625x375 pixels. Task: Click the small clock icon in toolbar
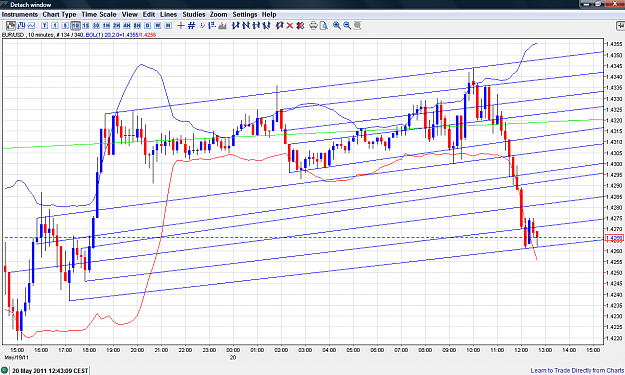click(202, 26)
